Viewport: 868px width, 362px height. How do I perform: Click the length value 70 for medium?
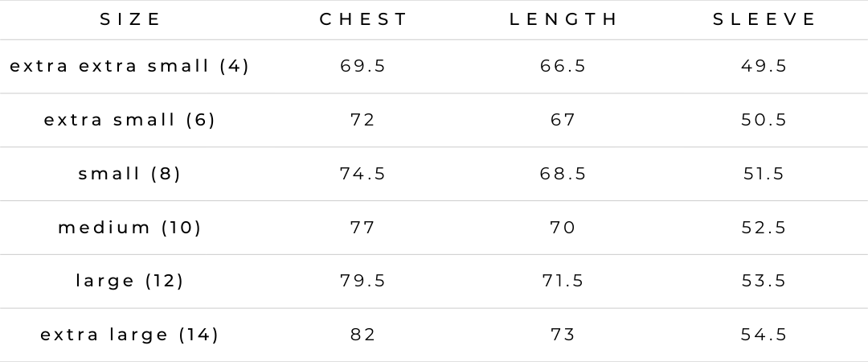coord(563,228)
